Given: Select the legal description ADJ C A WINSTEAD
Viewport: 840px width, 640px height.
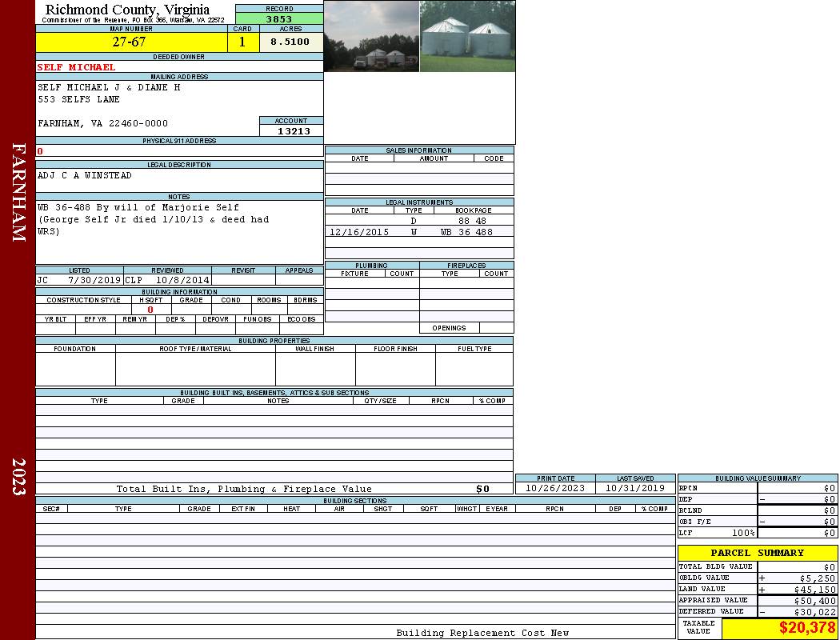Looking at the screenshot, I should pos(85,175).
